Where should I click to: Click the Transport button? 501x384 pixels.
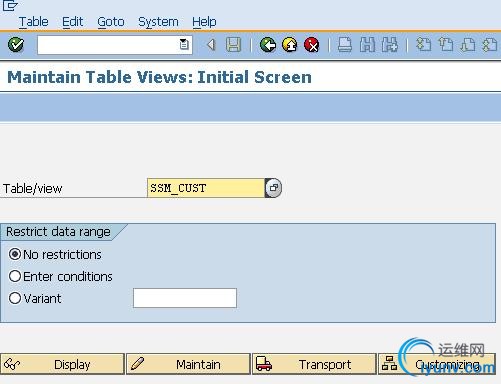(314, 364)
